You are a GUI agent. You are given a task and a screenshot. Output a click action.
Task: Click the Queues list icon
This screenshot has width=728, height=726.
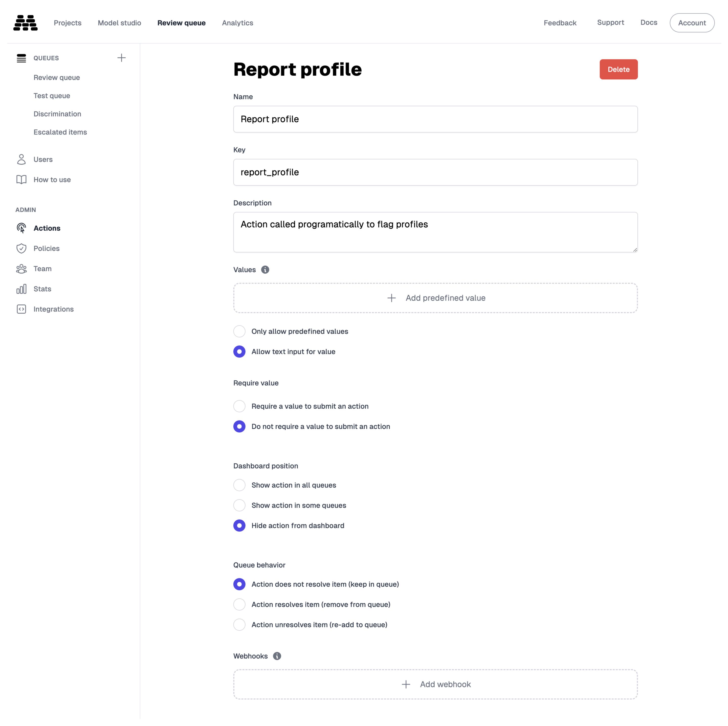pos(21,58)
